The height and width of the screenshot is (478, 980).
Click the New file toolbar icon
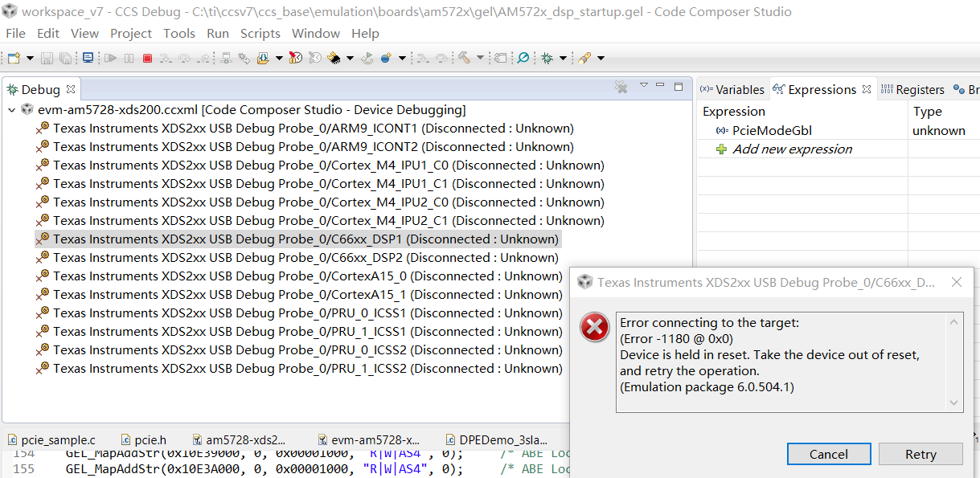tap(13, 58)
